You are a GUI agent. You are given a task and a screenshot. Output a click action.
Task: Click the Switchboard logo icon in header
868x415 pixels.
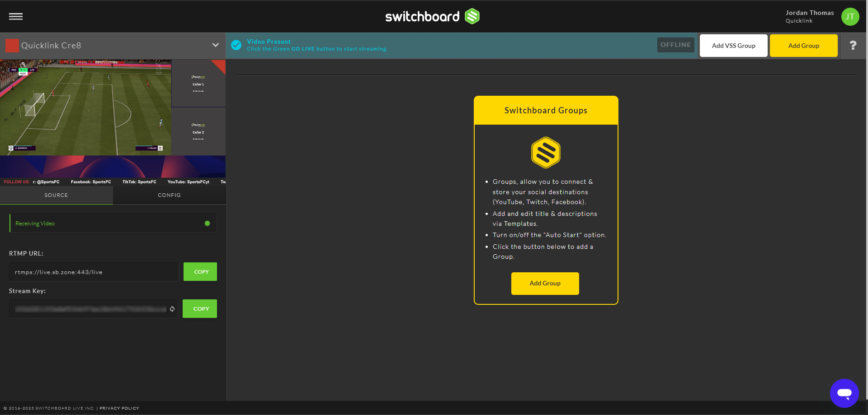[x=472, y=16]
